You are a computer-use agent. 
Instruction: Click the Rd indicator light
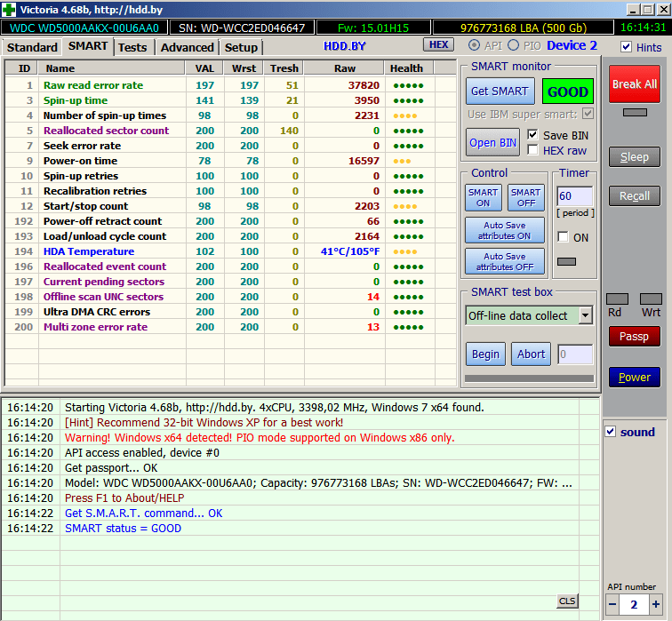click(x=617, y=299)
